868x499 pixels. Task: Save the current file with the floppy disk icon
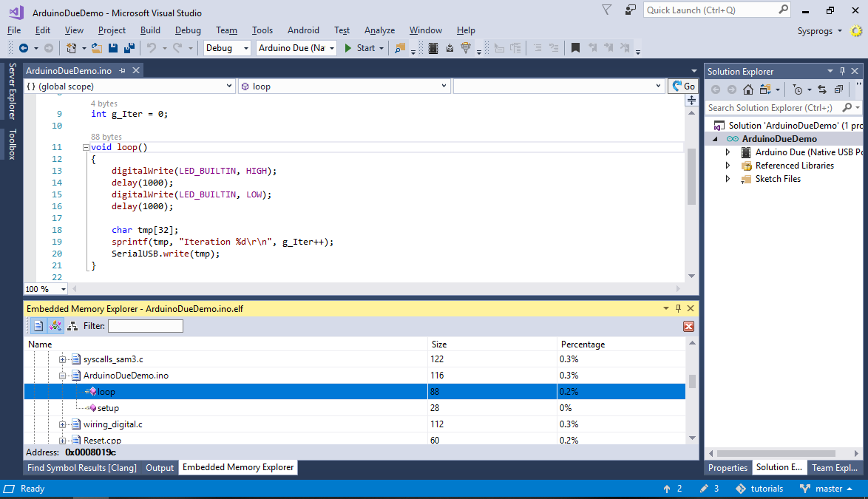(x=113, y=48)
